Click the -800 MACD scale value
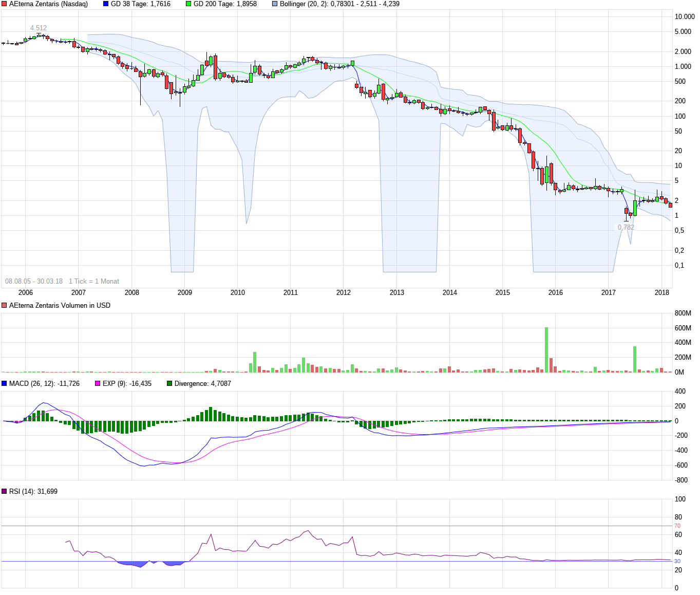The image size is (700, 595). pyautogui.click(x=681, y=480)
